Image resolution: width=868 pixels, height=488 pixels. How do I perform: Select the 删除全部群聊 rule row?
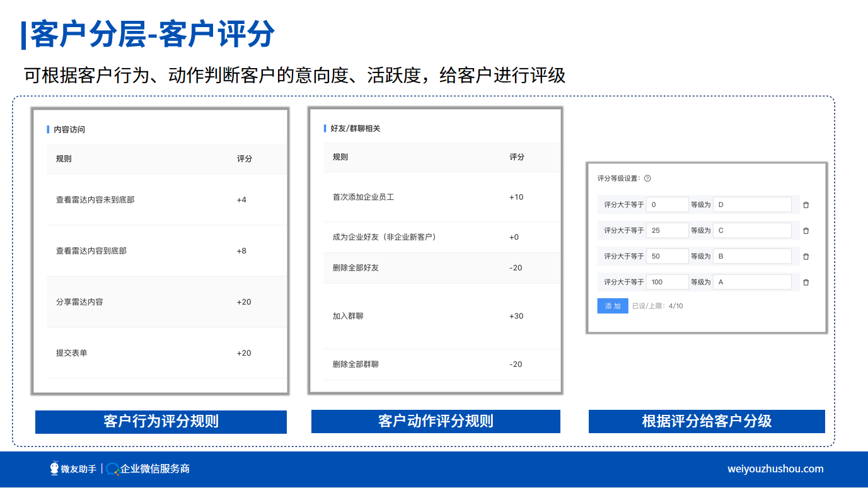[441, 364]
